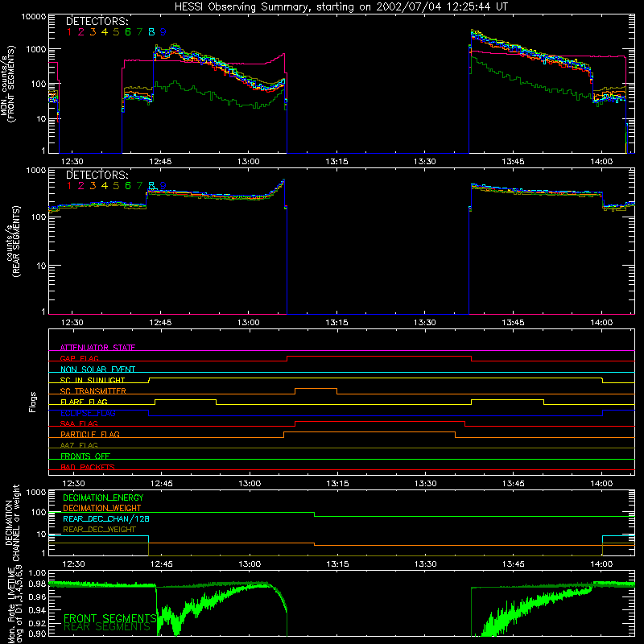Click the 10000 y-axis tick value

coord(34,17)
